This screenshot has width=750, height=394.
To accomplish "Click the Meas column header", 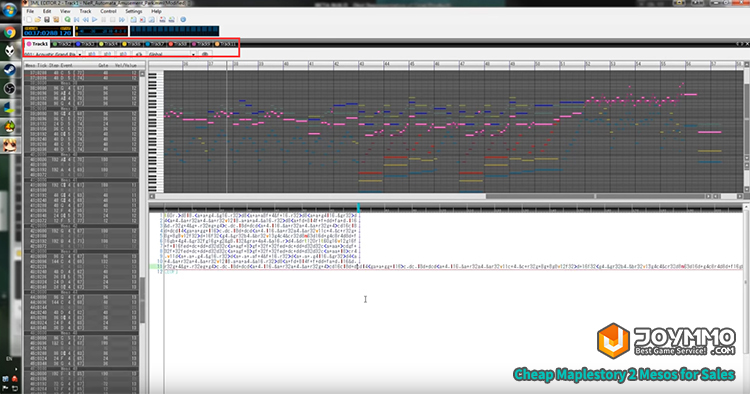I will [x=30, y=65].
